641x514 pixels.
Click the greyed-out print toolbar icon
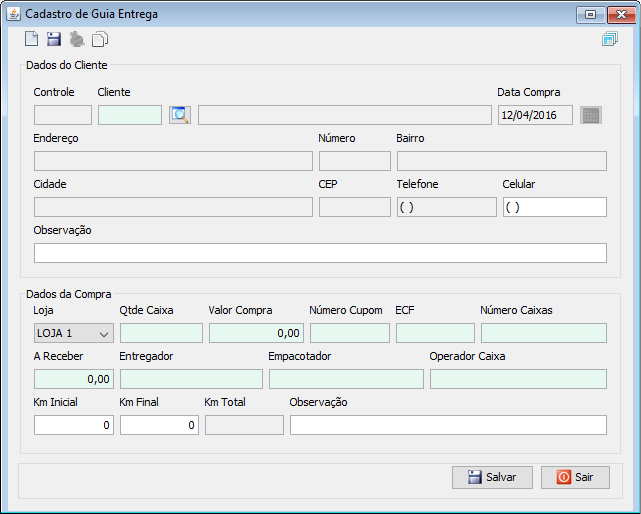point(76,39)
